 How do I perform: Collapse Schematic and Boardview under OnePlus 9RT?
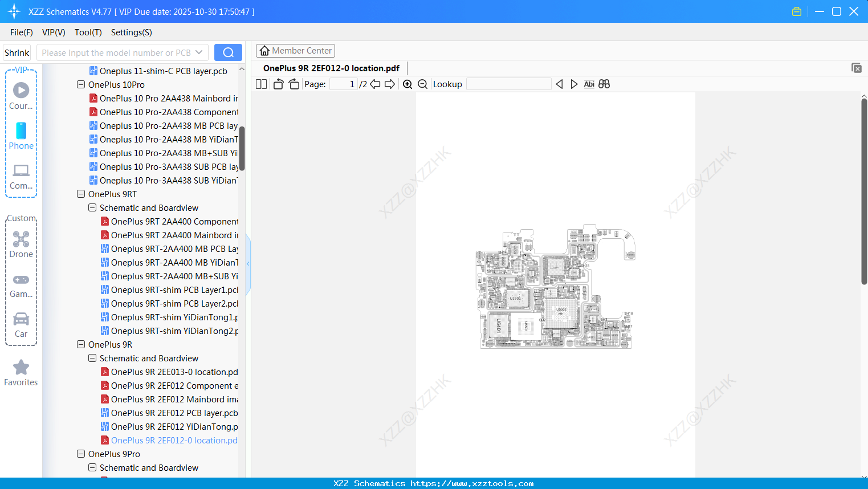[92, 207]
